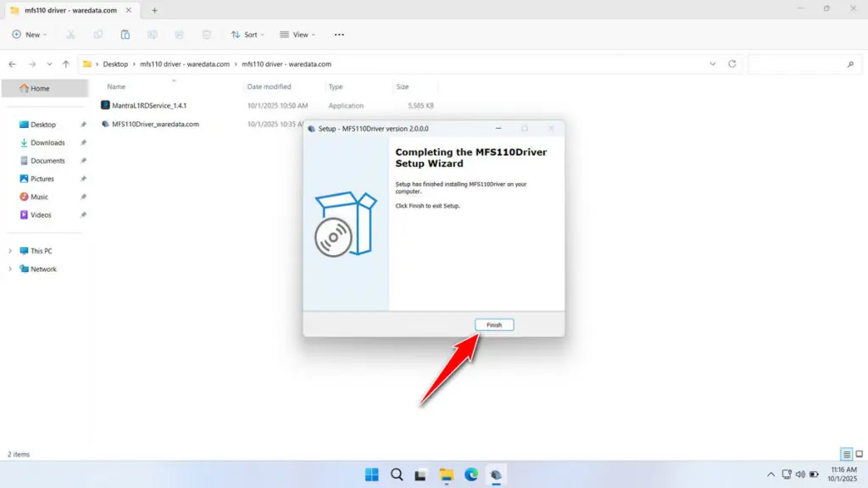Select the Cut icon on the toolbar
Image resolution: width=868 pixels, height=488 pixels.
pyautogui.click(x=70, y=35)
